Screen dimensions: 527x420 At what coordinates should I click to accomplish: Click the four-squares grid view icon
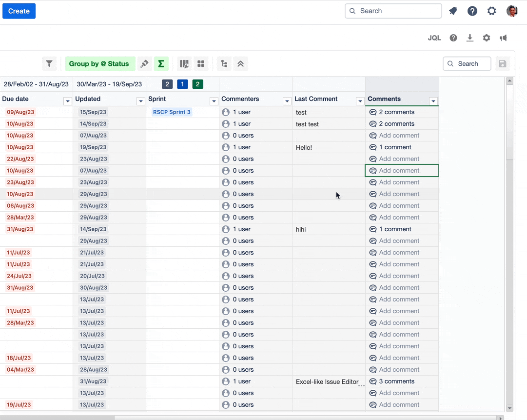200,64
